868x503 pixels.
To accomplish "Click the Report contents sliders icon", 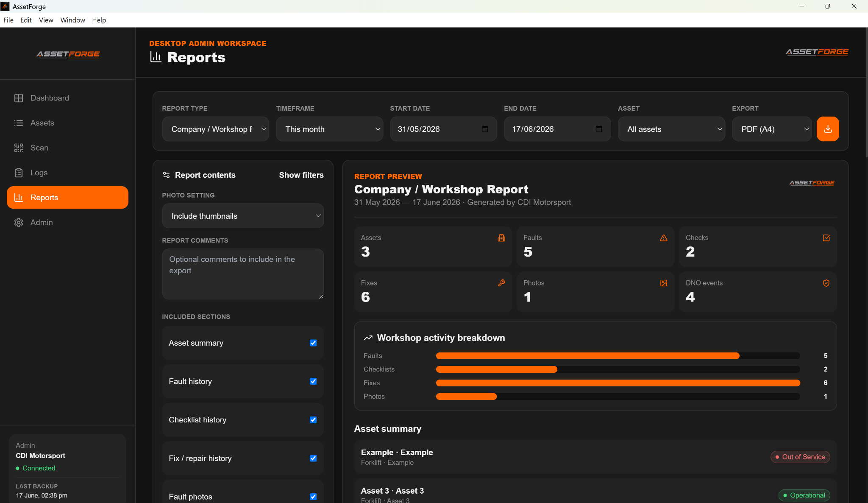I will (166, 175).
